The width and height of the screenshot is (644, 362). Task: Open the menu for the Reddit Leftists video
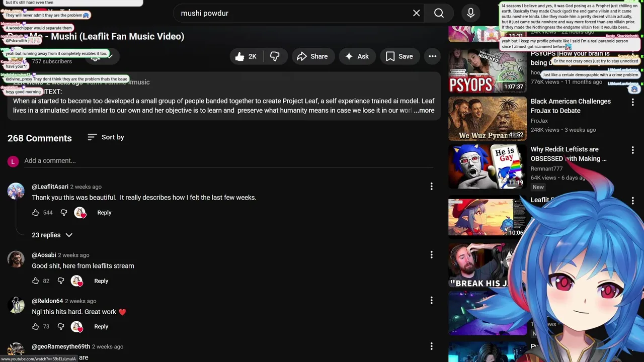click(x=633, y=150)
